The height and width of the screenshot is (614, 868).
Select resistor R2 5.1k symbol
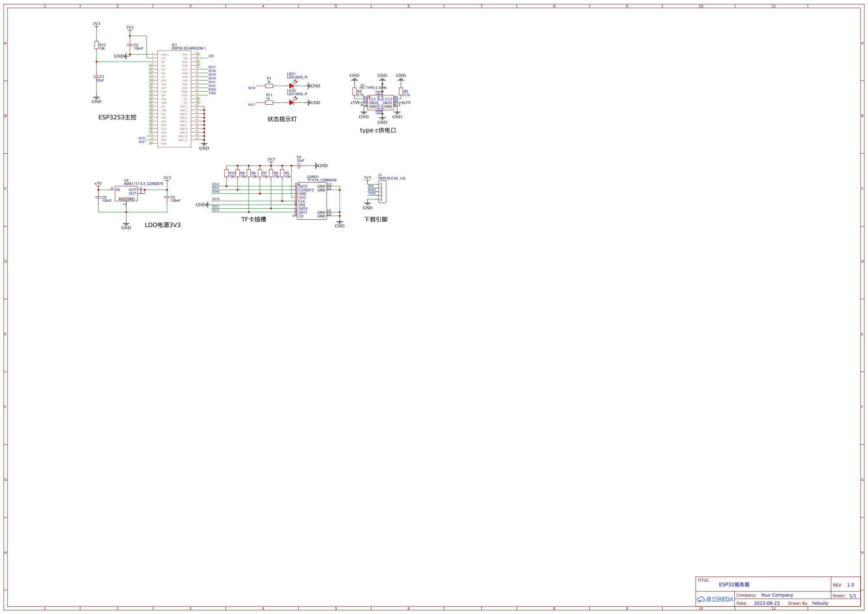pos(401,91)
